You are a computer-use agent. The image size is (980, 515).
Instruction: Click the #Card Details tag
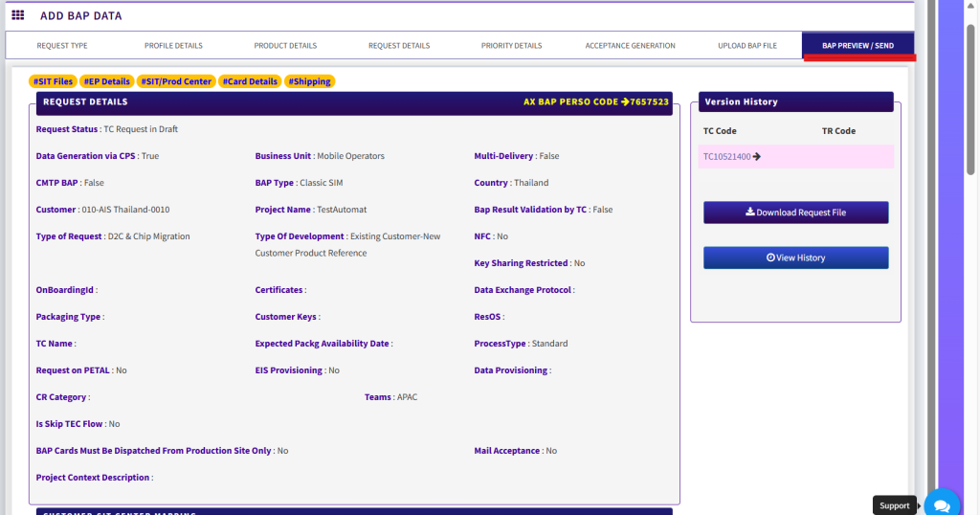coord(250,81)
